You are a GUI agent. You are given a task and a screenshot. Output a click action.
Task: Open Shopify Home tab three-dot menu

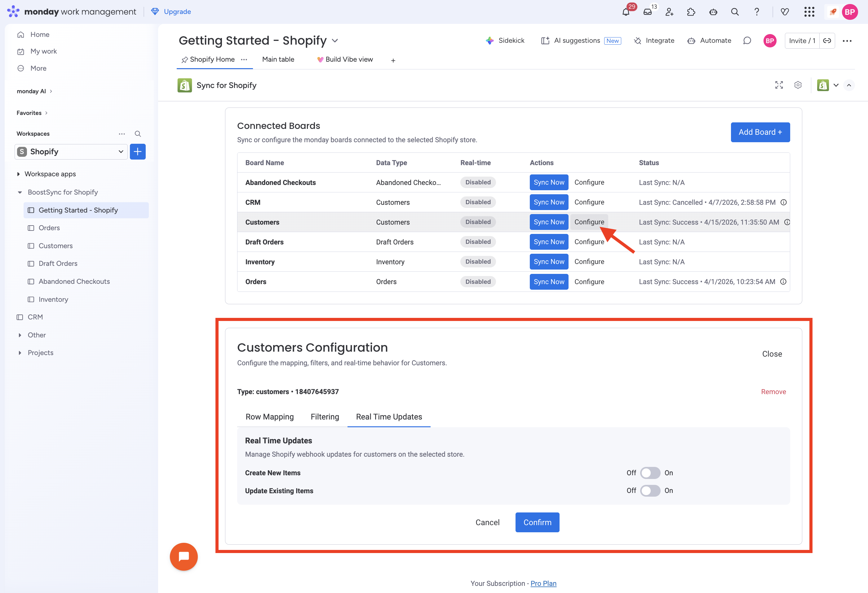coord(244,59)
